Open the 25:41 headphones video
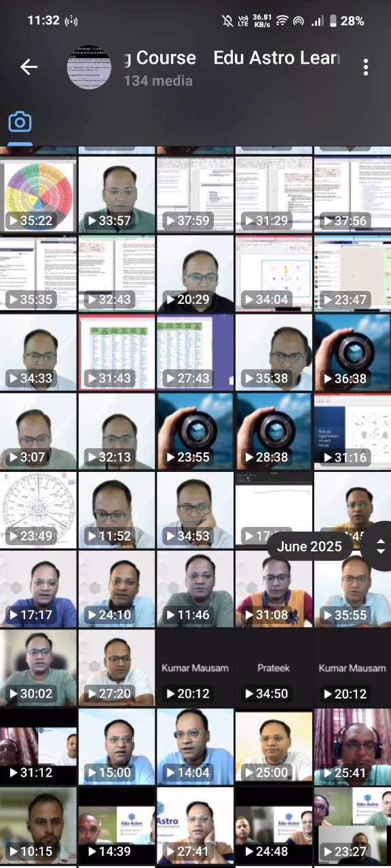Viewport: 391px width, 868px height. (352, 746)
